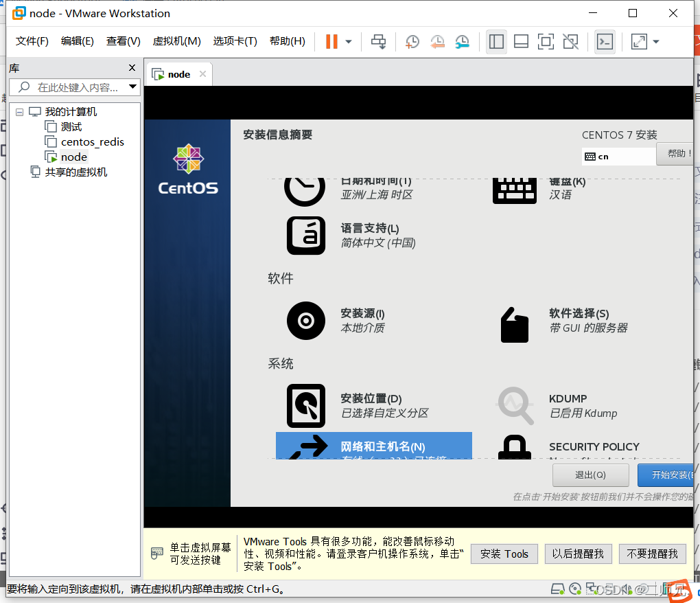Open the 选项卡(T) menu
This screenshot has height=603, width=700.
[x=235, y=41]
